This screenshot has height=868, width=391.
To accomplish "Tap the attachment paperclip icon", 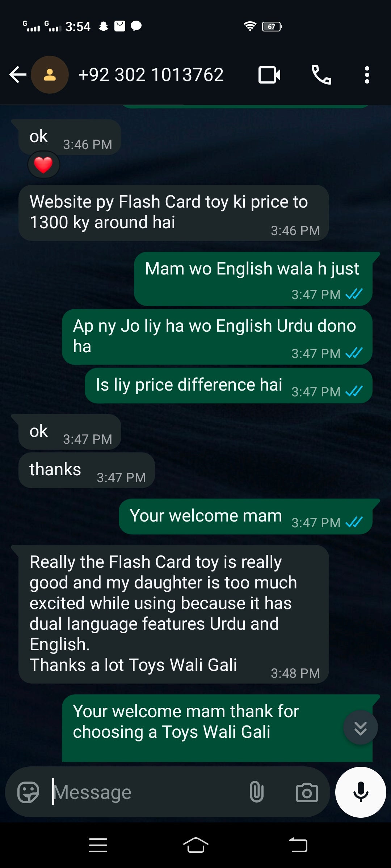I will coord(256,792).
